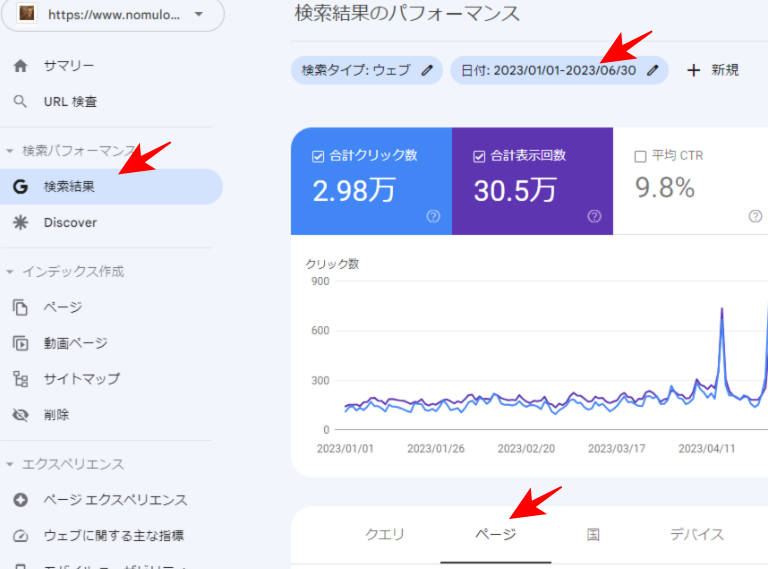Click the 2023/03/17 axis label

pos(617,449)
